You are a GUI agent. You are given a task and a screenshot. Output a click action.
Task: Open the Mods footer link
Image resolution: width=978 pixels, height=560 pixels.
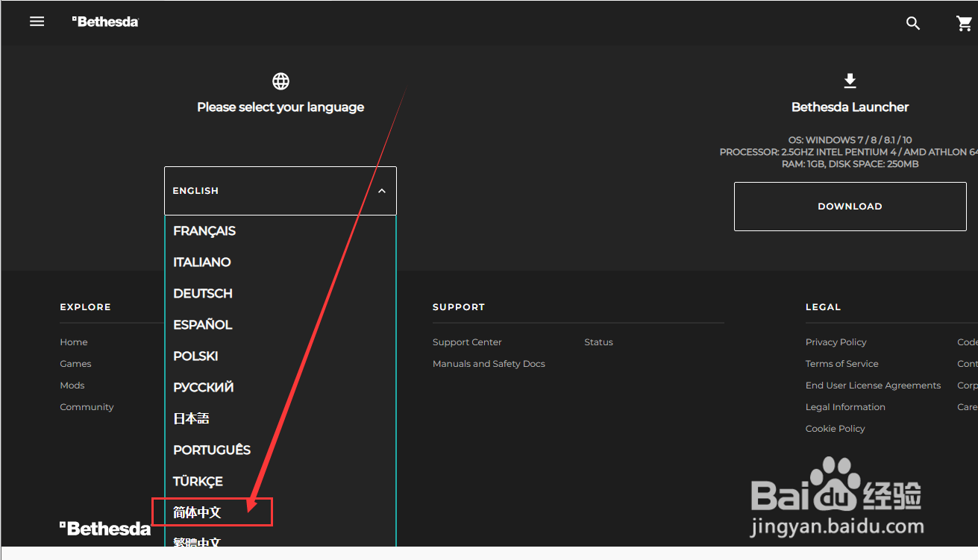[x=72, y=386]
